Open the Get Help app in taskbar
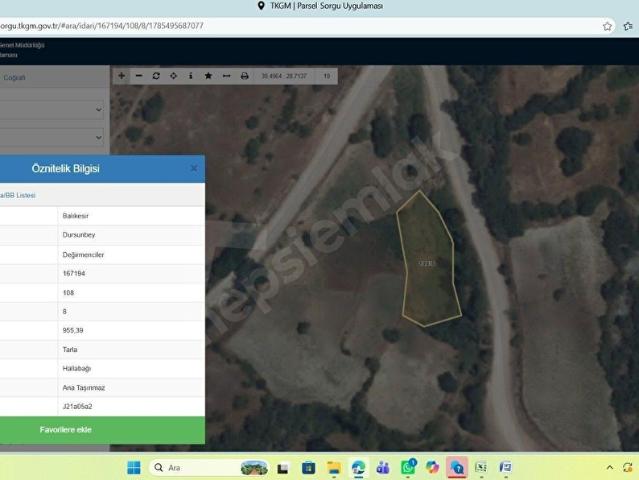Image resolution: width=639 pixels, height=480 pixels. pos(457,468)
